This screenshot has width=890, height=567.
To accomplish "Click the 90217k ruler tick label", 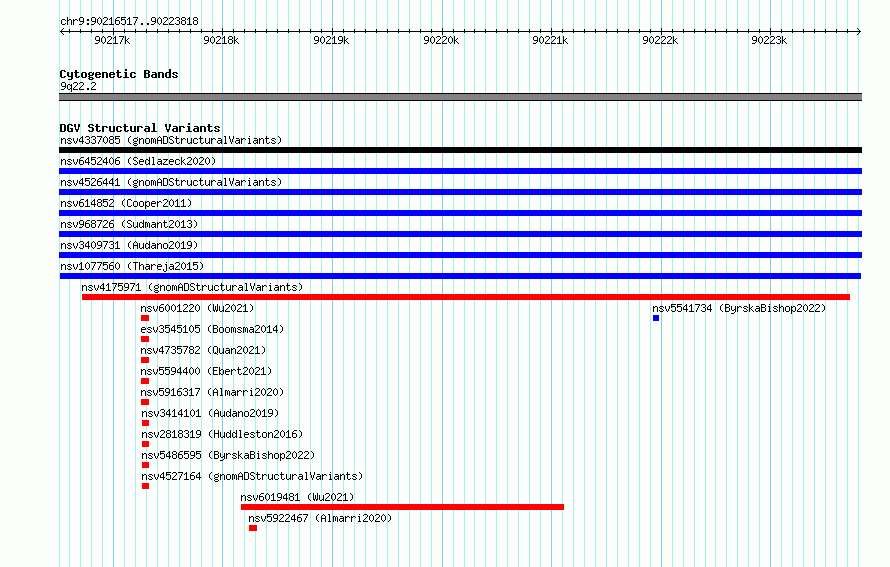I will (x=112, y=40).
